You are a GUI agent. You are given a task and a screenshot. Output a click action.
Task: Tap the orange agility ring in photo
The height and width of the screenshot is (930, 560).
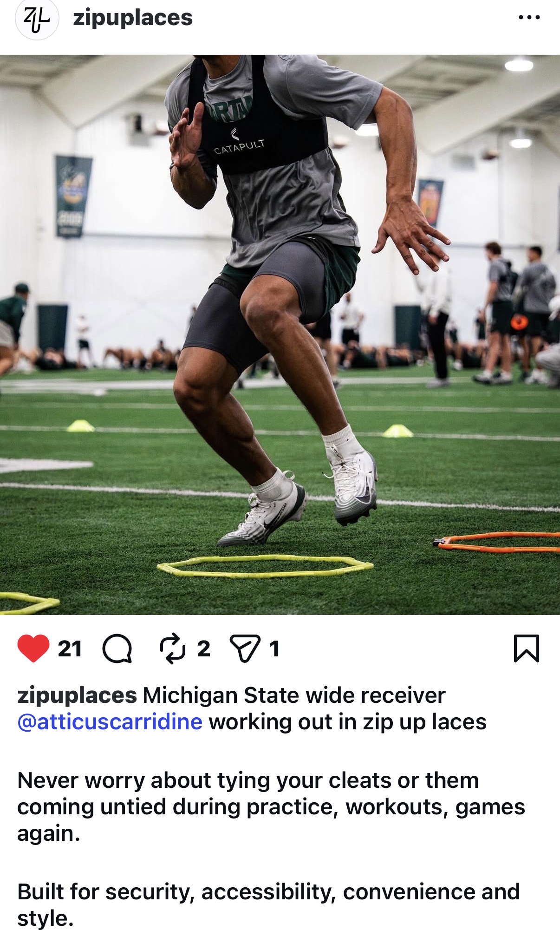click(x=496, y=542)
